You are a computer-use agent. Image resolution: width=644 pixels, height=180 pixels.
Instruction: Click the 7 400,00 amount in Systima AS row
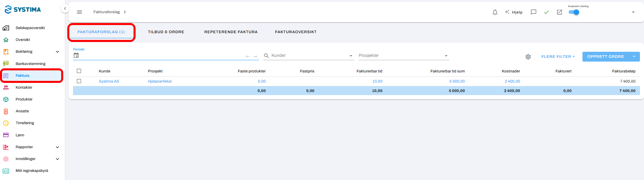[x=628, y=81]
